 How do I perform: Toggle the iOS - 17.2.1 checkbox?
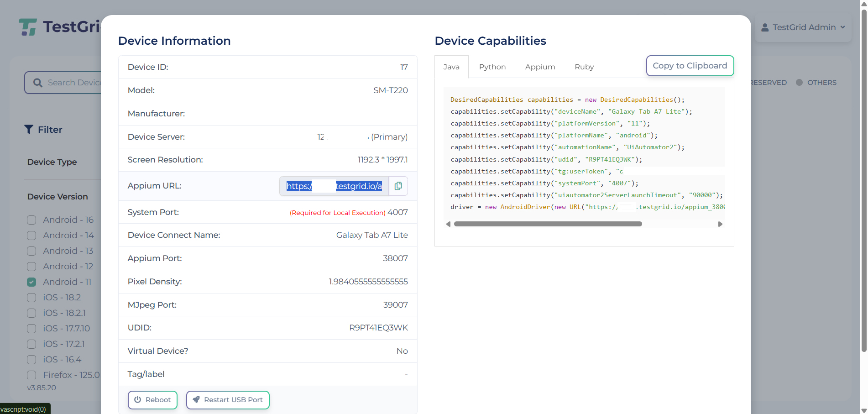(31, 344)
